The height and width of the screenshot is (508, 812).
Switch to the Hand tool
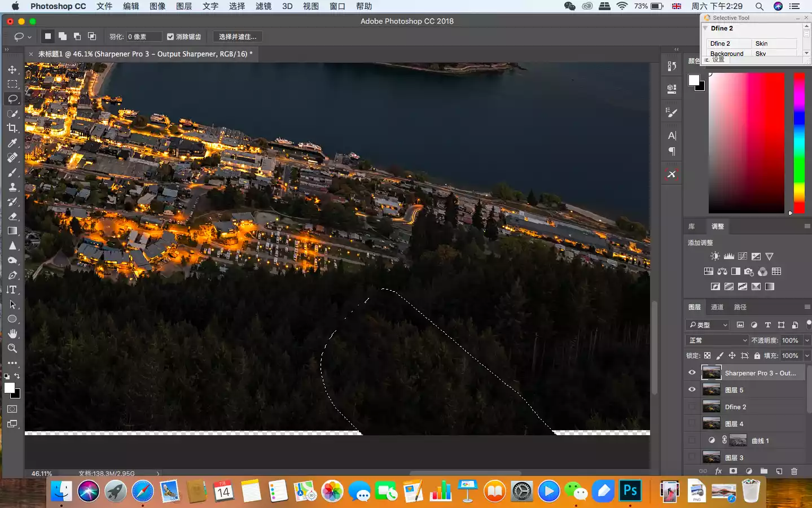(x=12, y=334)
